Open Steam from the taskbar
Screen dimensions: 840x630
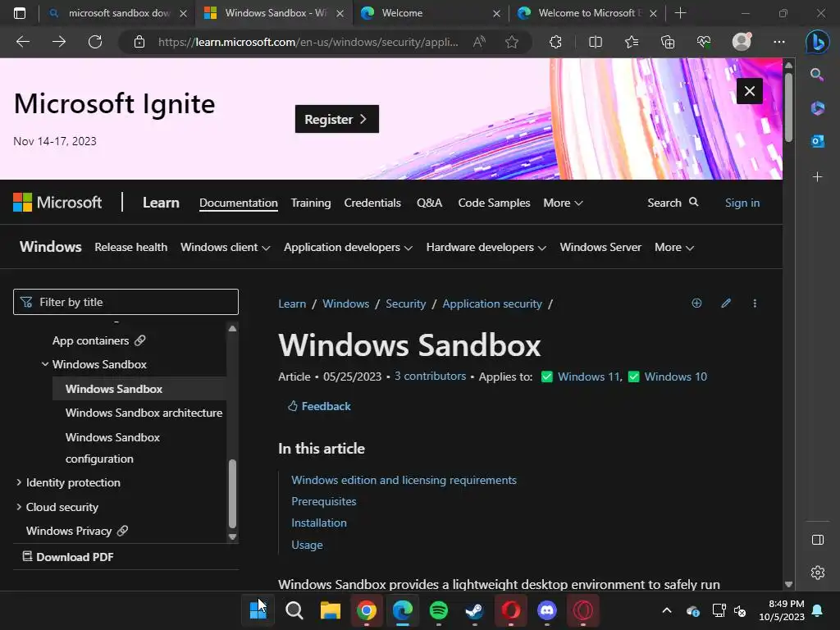pos(474,610)
